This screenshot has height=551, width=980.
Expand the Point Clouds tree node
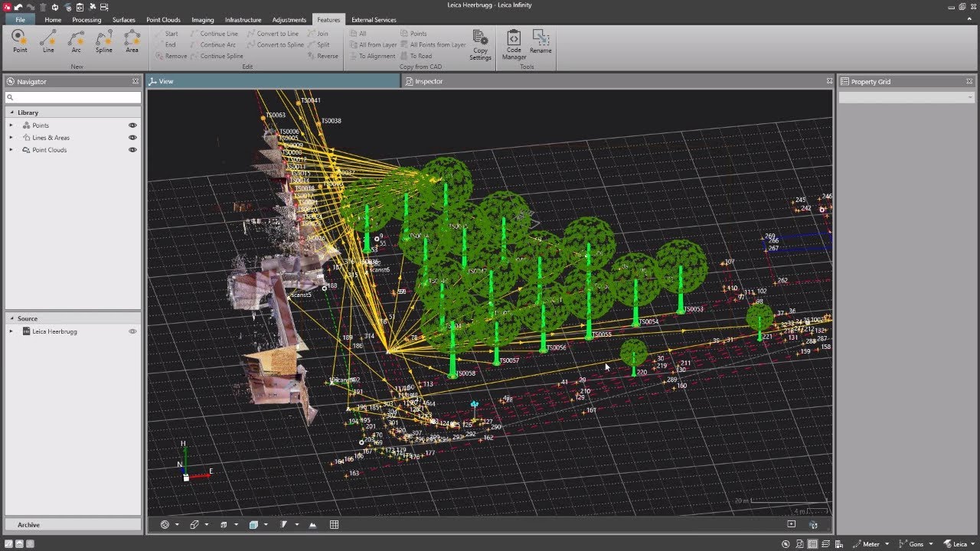click(11, 150)
